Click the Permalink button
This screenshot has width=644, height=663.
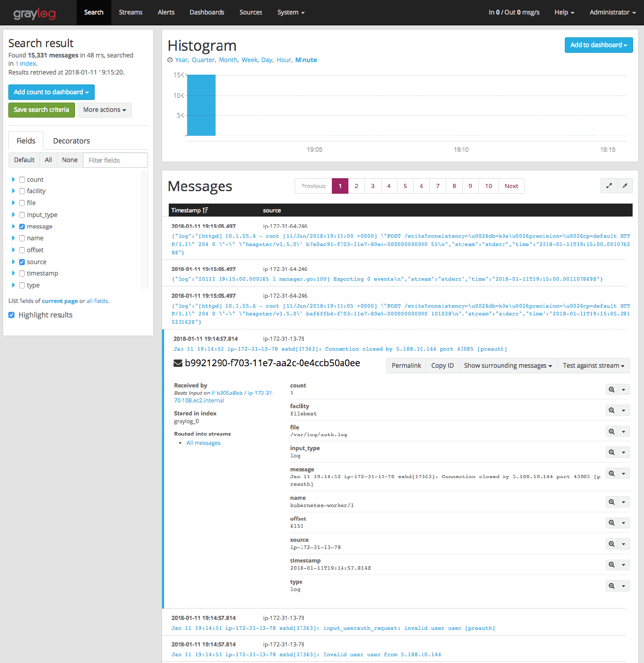point(406,366)
